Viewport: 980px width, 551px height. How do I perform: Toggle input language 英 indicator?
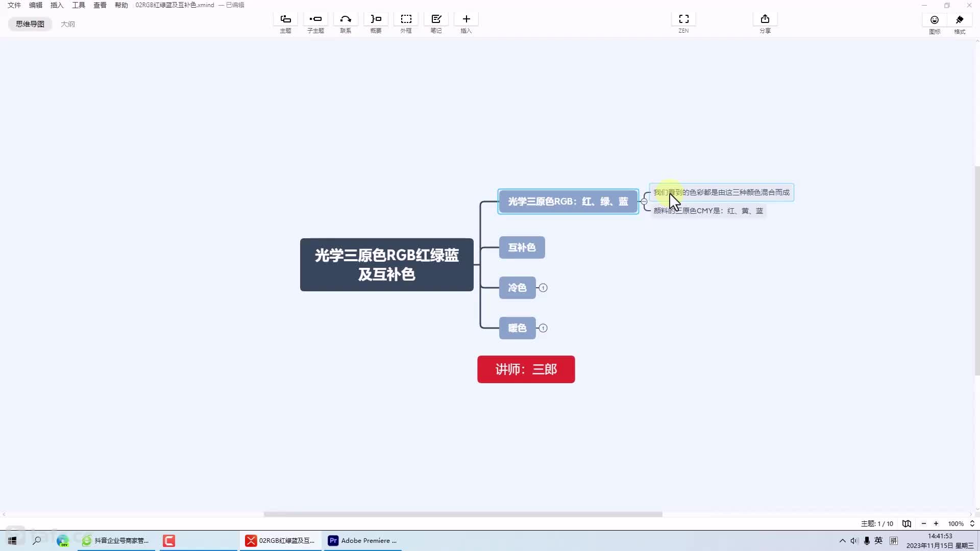pos(878,540)
